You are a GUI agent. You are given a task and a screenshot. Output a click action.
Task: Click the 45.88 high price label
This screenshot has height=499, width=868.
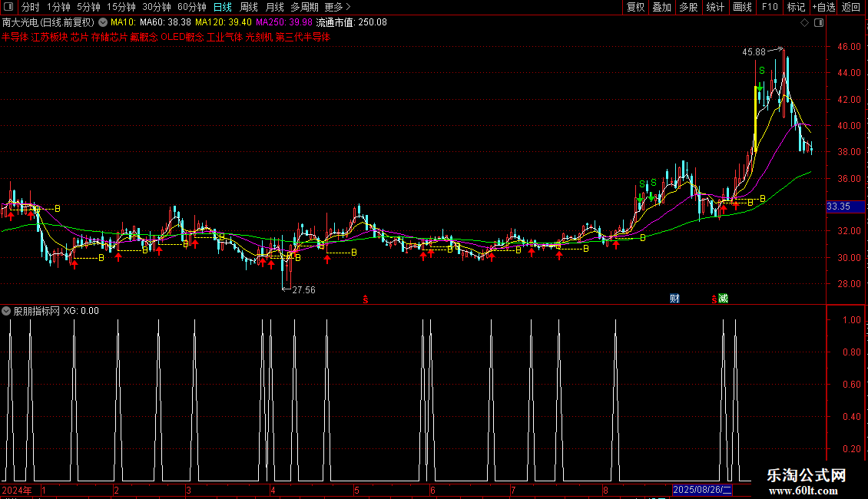tap(754, 52)
